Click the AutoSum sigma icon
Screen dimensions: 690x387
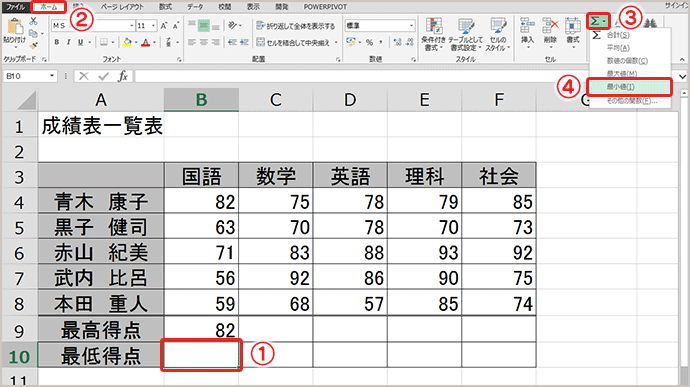tap(595, 21)
